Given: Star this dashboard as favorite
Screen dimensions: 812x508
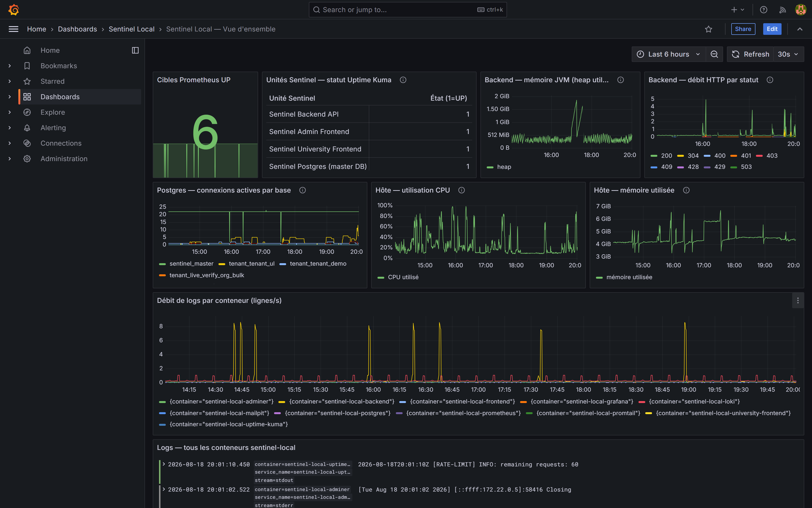Looking at the screenshot, I should coord(709,29).
